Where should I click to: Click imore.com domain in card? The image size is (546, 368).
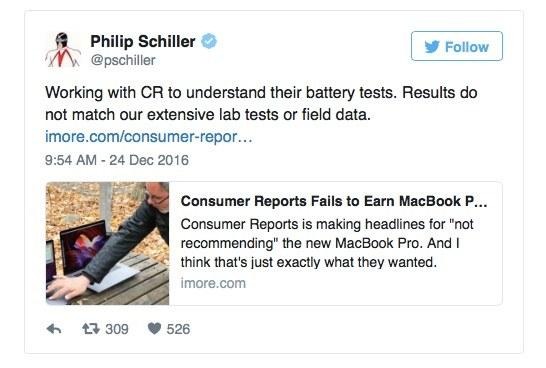213,283
